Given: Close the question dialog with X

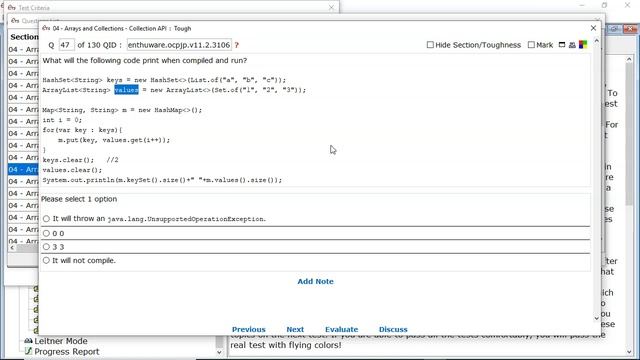Looking at the screenshot, I should [593, 28].
